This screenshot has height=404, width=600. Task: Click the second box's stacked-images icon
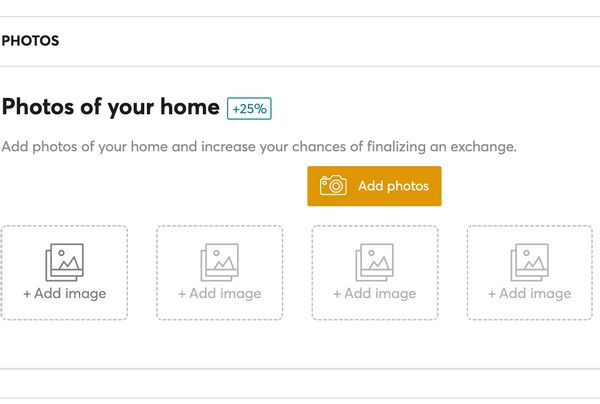[x=219, y=262]
